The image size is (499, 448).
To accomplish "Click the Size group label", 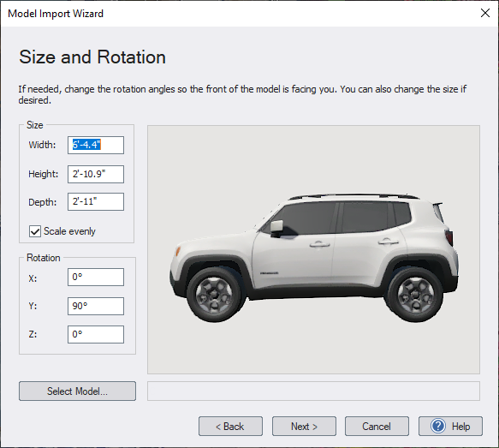I will pos(35,125).
